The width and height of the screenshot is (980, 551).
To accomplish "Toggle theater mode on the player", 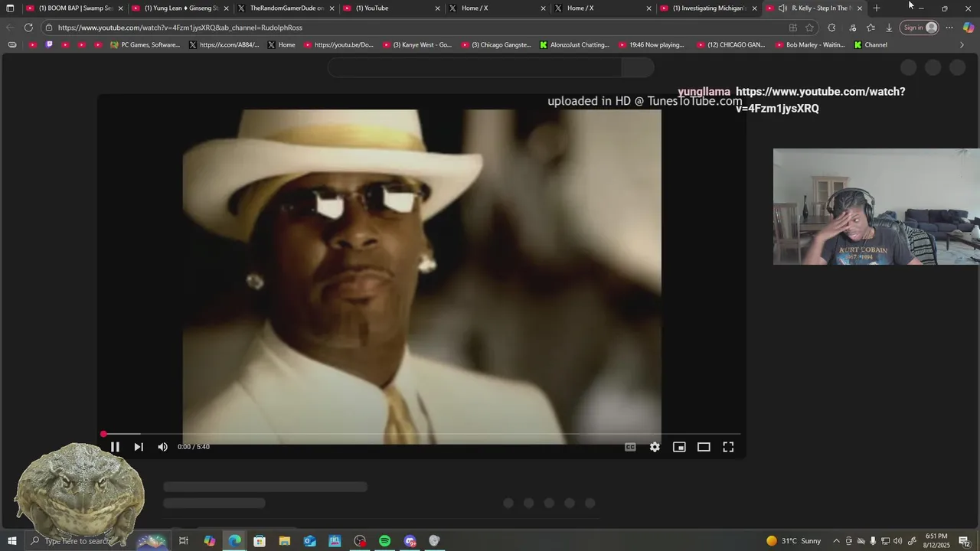I will pos(704,447).
